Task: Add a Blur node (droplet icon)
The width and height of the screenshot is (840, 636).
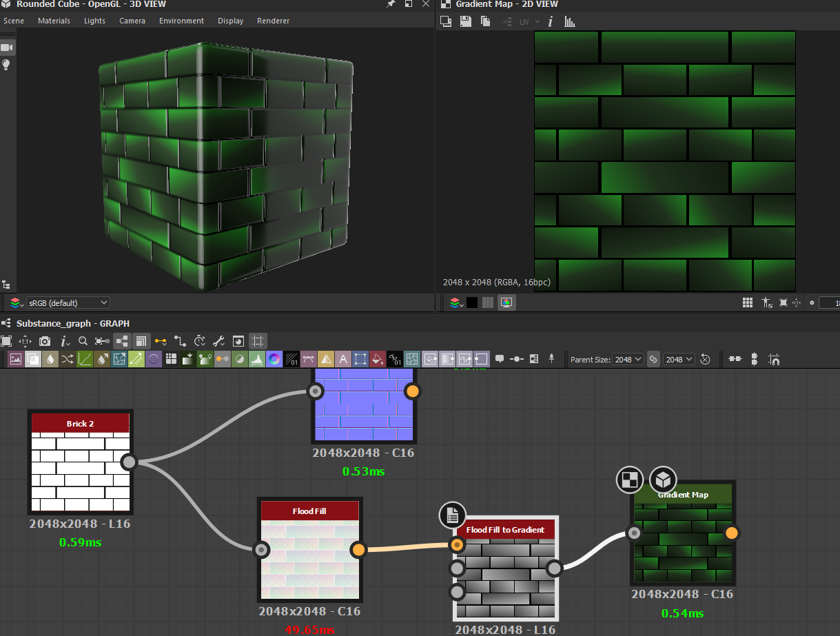Action: coord(50,359)
